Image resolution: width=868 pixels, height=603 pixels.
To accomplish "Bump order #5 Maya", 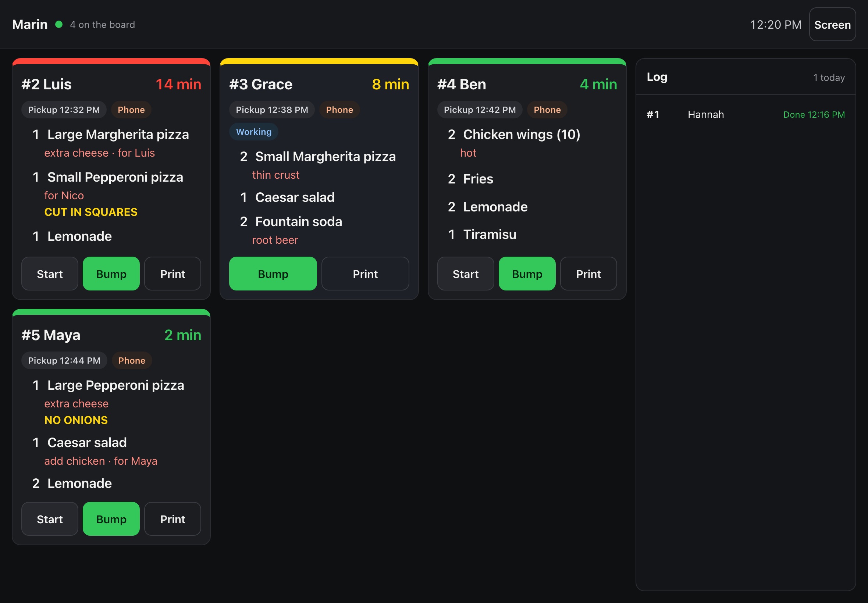I will [111, 519].
